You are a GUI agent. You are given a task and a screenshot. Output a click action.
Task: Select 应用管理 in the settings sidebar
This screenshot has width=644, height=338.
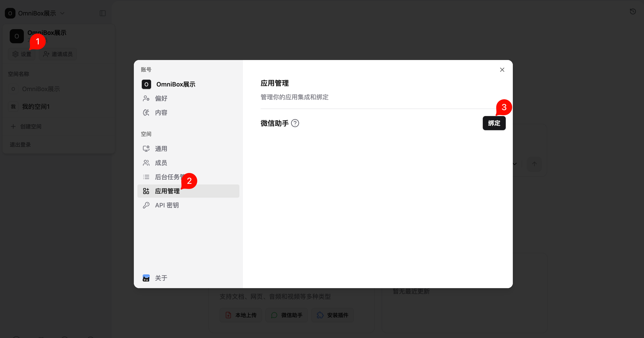coord(167,191)
